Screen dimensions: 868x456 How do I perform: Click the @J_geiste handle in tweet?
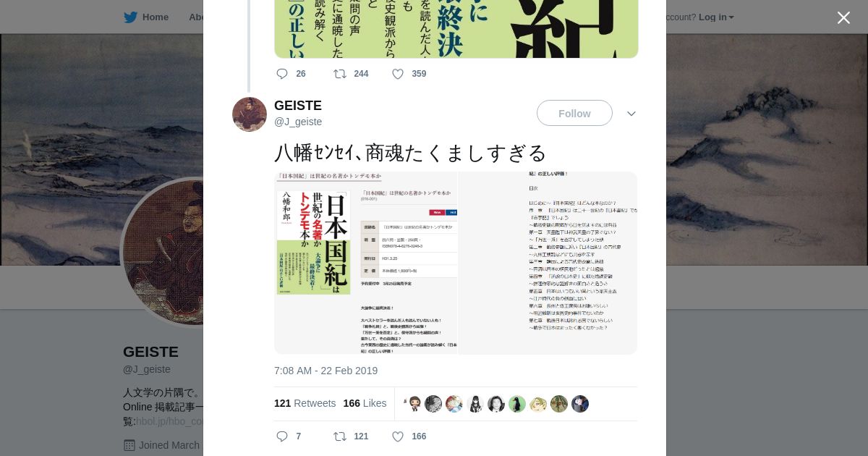(298, 122)
